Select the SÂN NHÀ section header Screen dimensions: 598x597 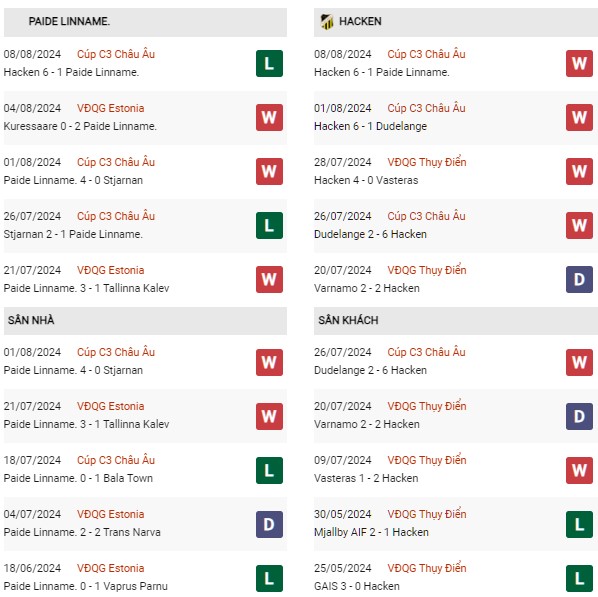pyautogui.click(x=145, y=321)
